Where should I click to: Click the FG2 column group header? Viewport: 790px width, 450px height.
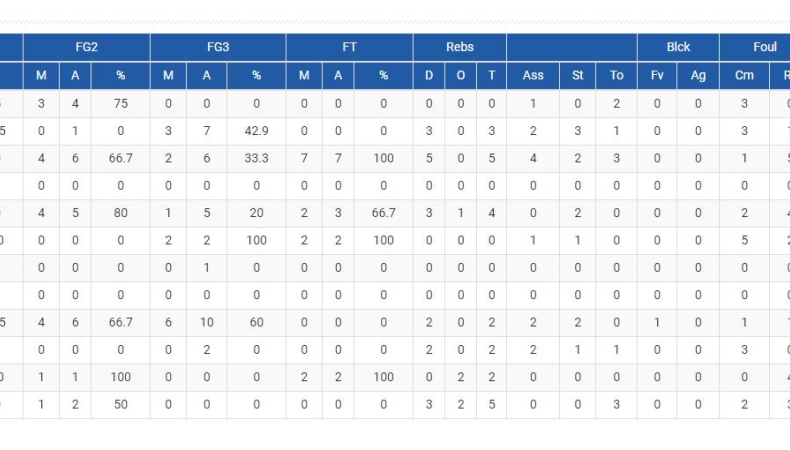[x=86, y=47]
